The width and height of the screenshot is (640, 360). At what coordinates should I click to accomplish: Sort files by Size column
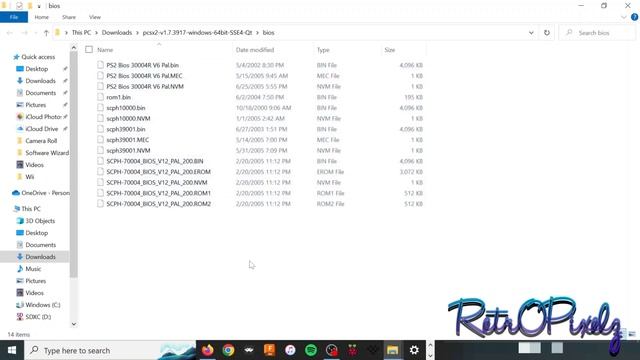pyautogui.click(x=390, y=50)
